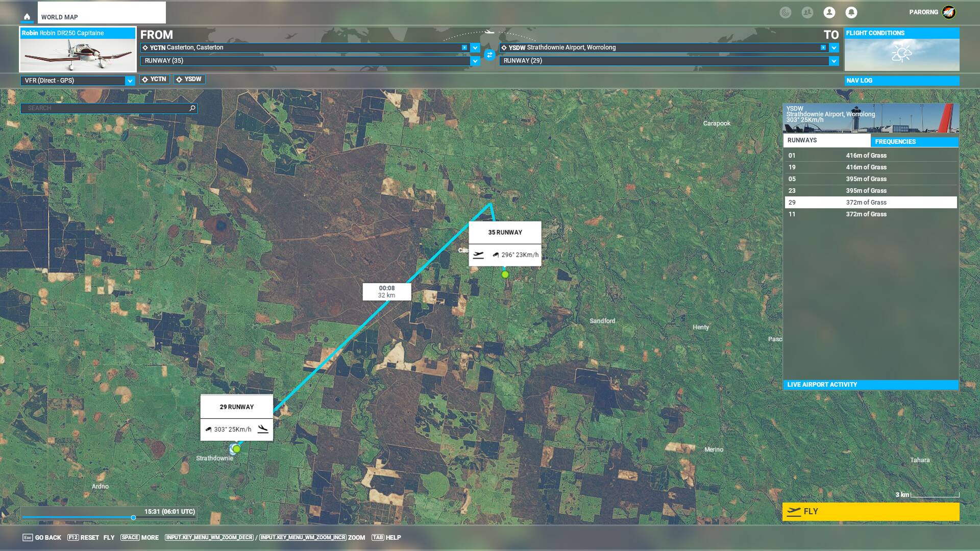
Task: Switch to the FREQUENCIES tab
Action: [914, 141]
